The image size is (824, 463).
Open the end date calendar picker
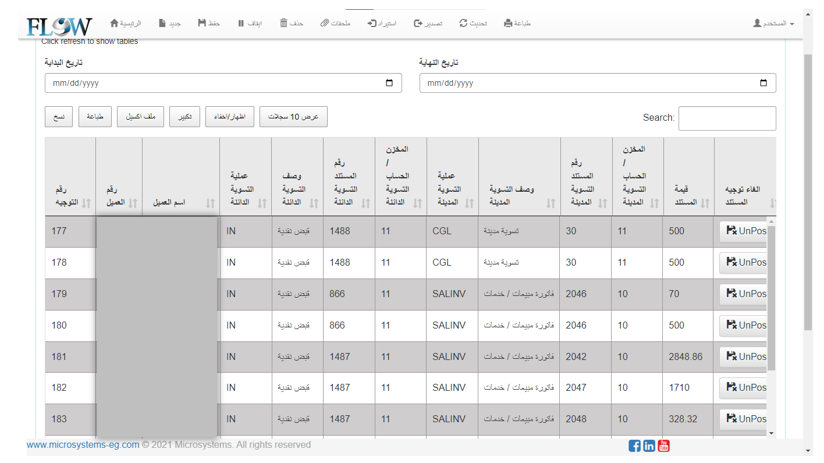(763, 83)
